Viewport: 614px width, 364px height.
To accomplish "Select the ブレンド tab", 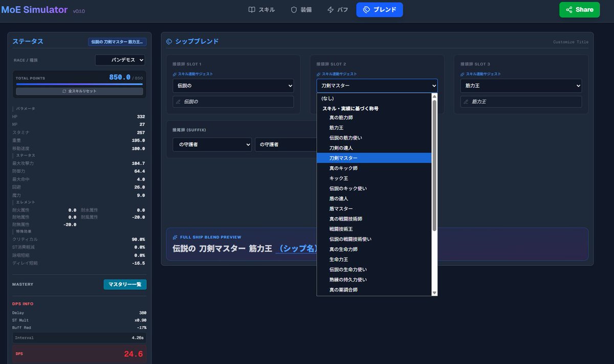I will tap(380, 10).
